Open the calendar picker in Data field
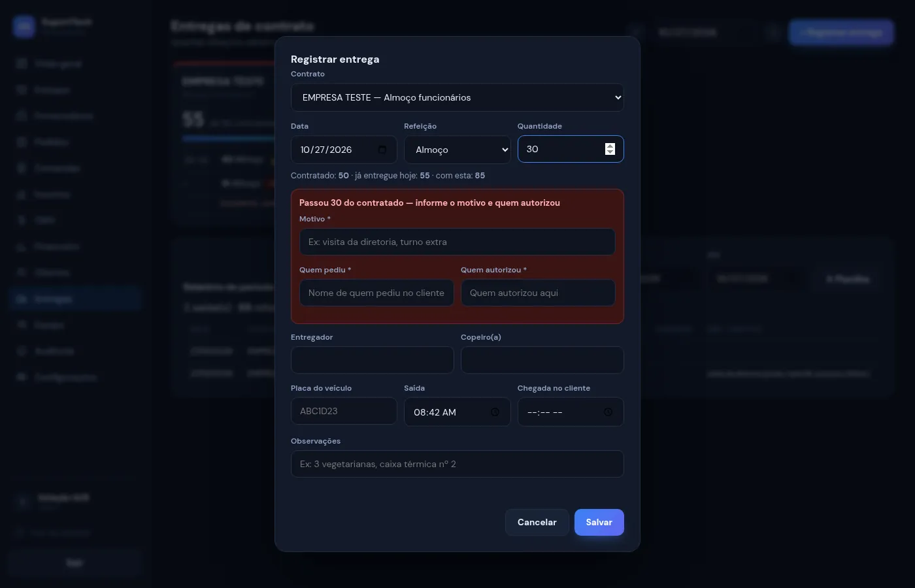The height and width of the screenshot is (588, 915). coord(382,150)
